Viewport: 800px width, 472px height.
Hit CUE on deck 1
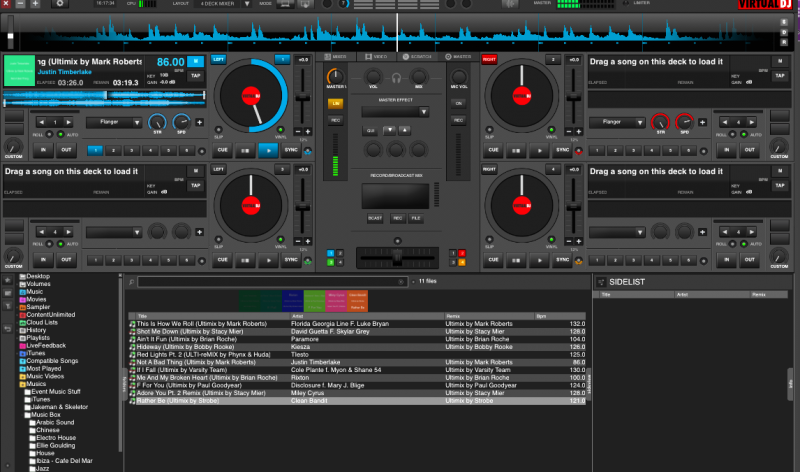click(222, 150)
